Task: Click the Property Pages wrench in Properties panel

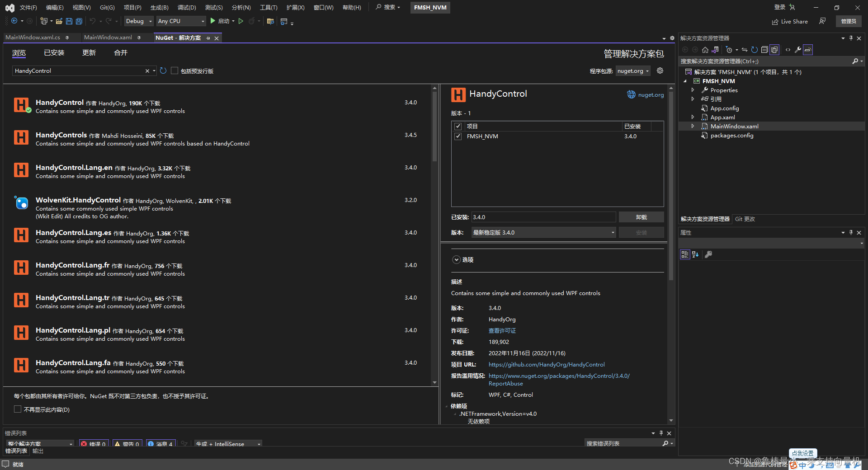Action: [708, 254]
